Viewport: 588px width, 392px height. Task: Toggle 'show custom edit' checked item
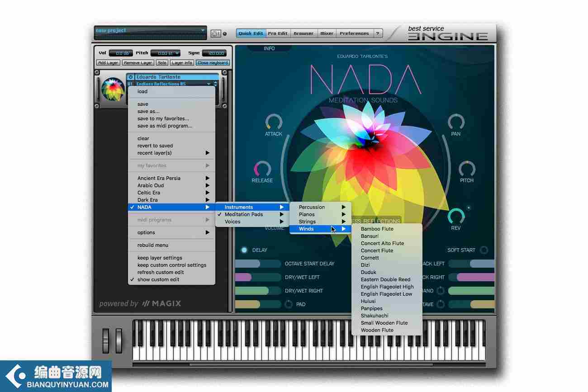point(171,279)
